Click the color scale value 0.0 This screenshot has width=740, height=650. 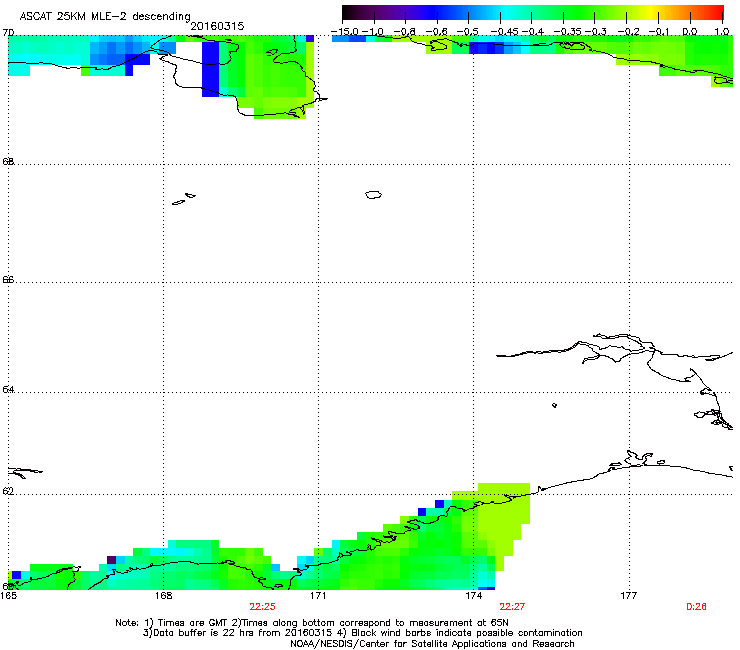coord(690,32)
